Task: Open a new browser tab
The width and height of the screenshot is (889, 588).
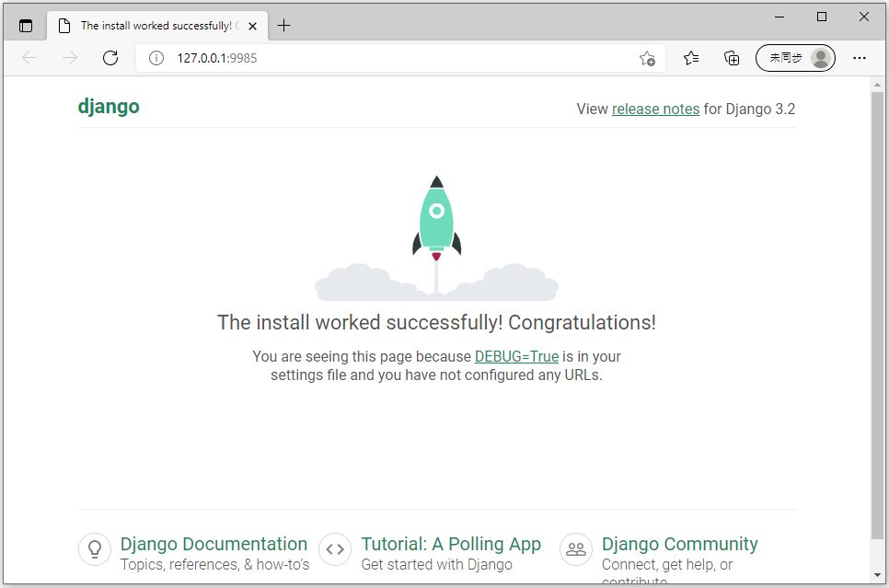Action: point(284,26)
